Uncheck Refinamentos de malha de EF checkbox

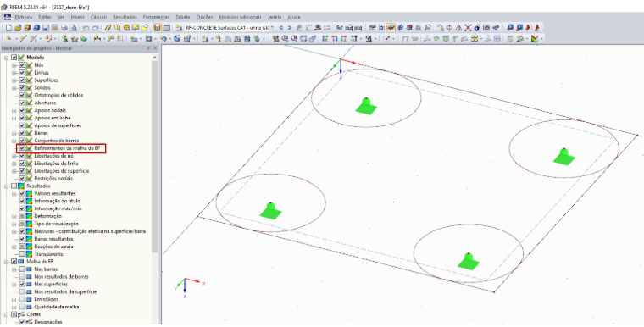pos(22,148)
